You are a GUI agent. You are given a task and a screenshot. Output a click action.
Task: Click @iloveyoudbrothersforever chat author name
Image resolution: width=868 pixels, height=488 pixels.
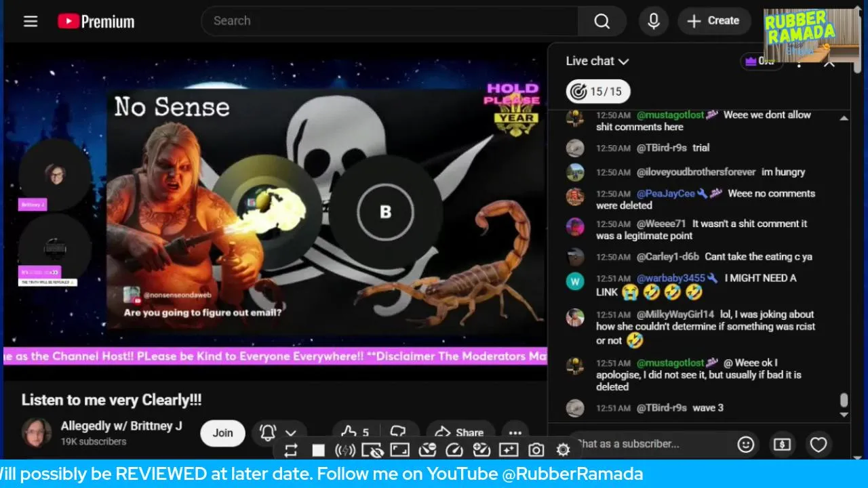pos(696,172)
